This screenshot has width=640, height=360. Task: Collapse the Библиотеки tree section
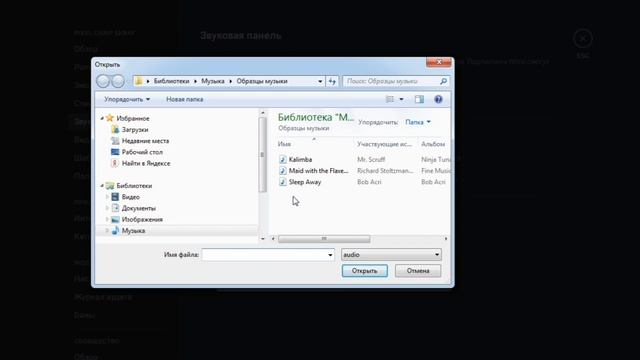(x=102, y=186)
